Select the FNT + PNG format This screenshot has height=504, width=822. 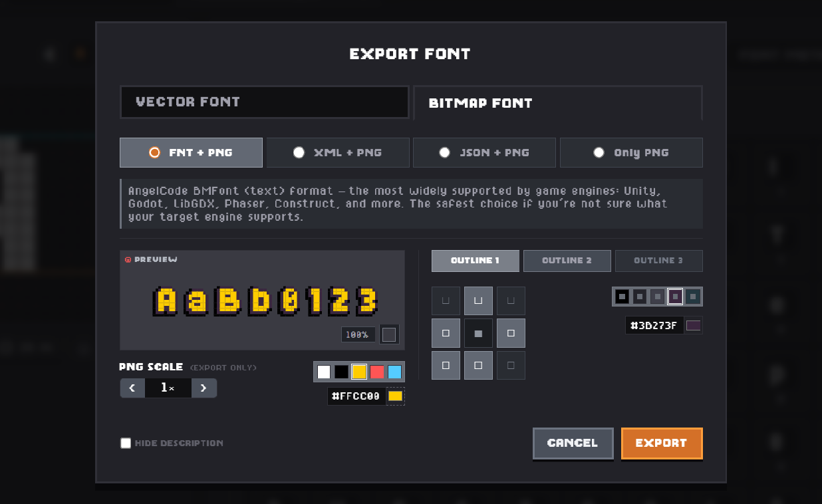(191, 152)
